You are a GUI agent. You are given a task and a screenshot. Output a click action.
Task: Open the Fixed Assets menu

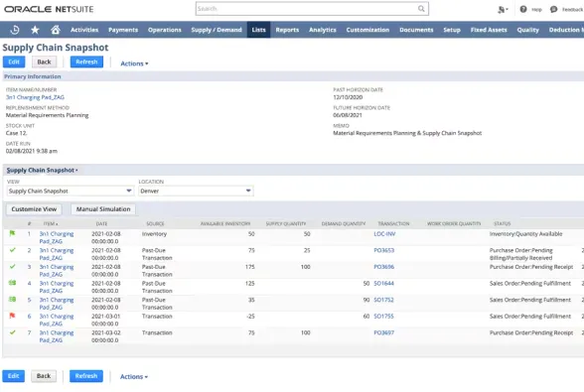(489, 30)
